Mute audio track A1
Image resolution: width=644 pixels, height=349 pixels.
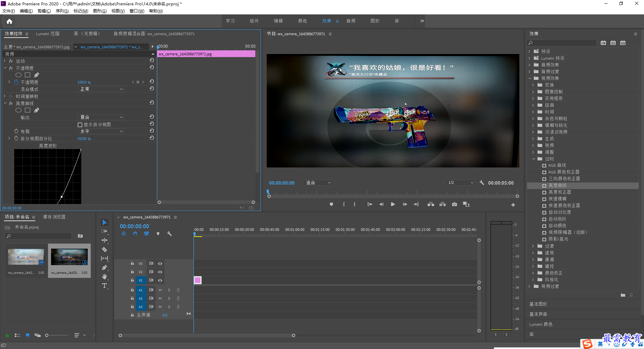point(160,290)
